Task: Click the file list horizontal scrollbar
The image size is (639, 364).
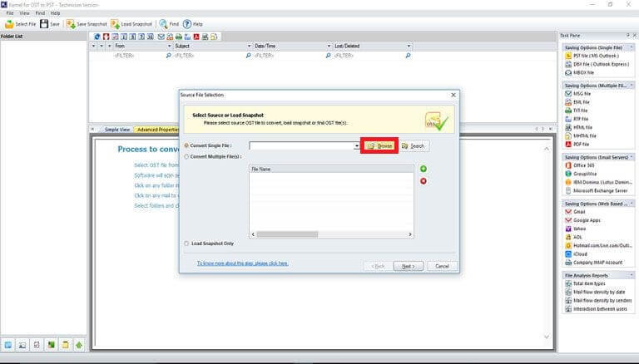Action: click(x=331, y=234)
